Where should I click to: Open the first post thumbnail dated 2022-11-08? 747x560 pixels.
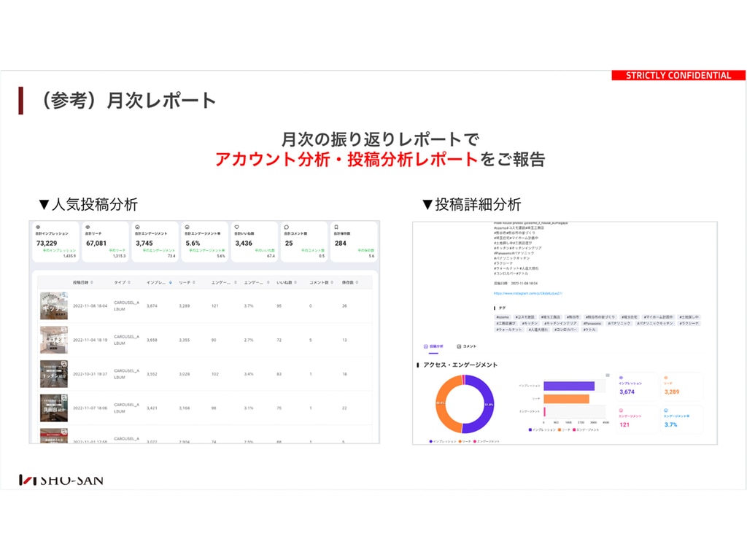click(54, 306)
